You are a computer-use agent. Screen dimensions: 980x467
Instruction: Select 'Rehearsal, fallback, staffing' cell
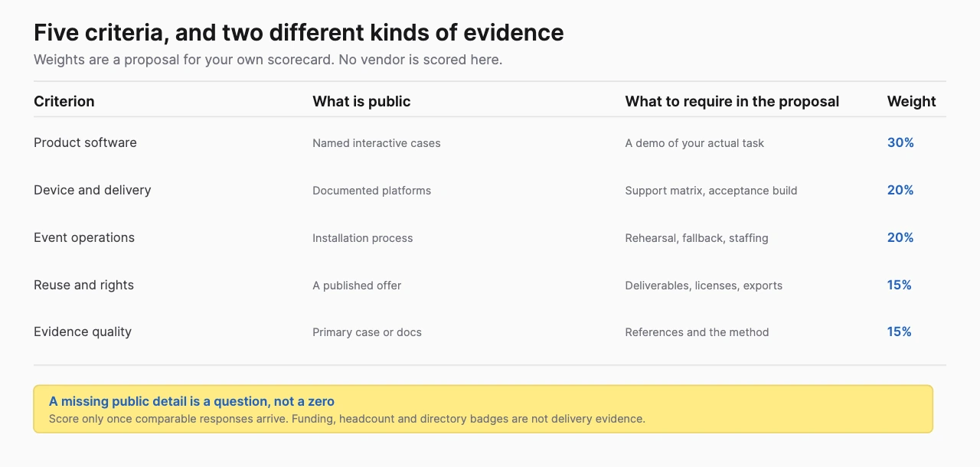tap(697, 238)
